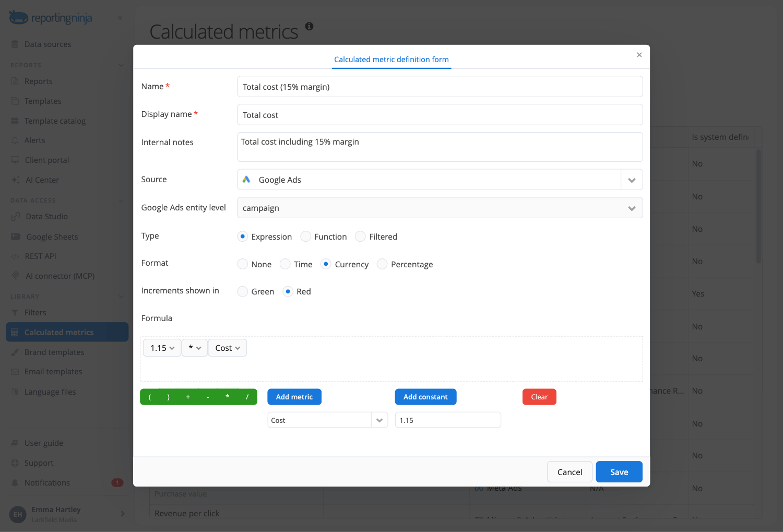
Task: Cancel the metric form
Action: pos(570,472)
